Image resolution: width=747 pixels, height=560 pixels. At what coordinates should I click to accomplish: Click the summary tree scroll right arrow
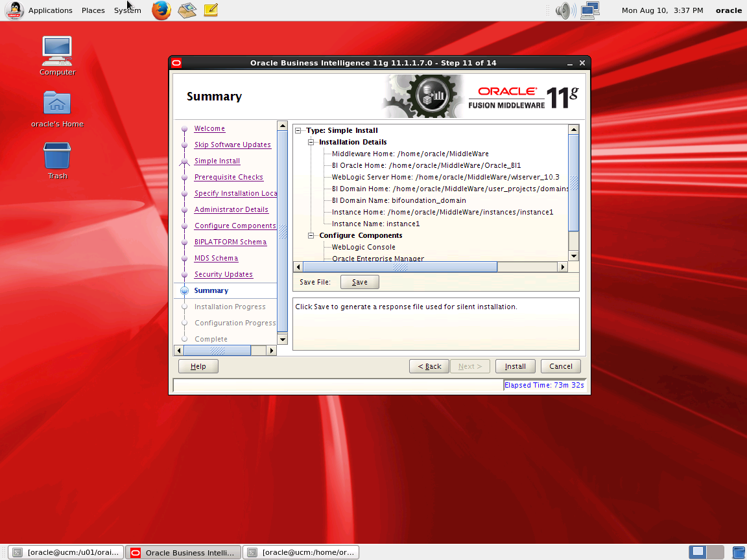click(x=563, y=266)
